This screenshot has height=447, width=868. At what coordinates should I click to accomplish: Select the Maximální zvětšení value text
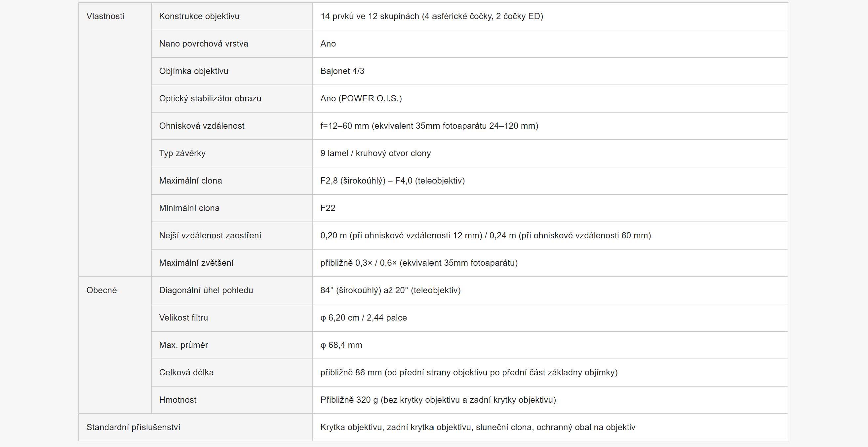[419, 263]
